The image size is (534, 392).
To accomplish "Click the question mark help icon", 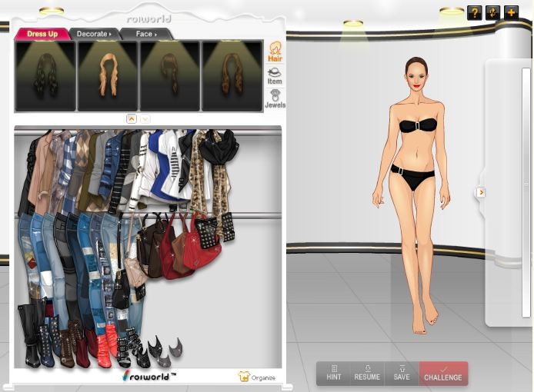I will (x=475, y=12).
